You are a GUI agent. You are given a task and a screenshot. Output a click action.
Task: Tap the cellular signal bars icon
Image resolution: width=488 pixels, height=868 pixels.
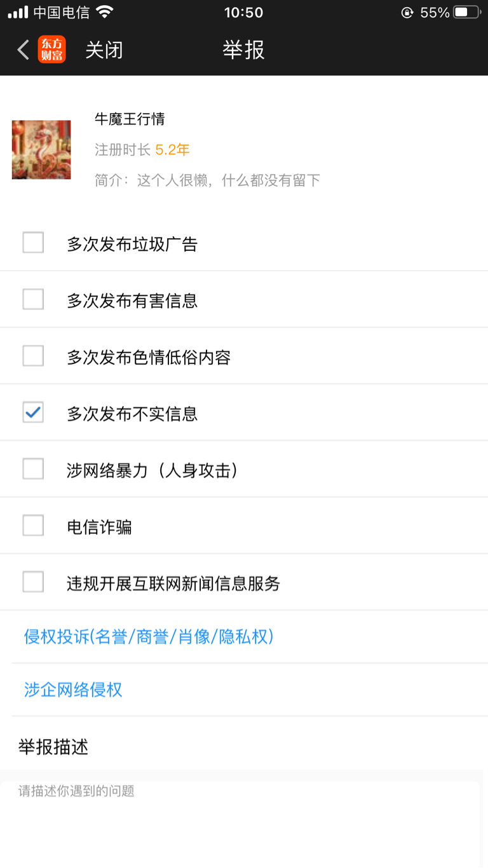pos(18,12)
